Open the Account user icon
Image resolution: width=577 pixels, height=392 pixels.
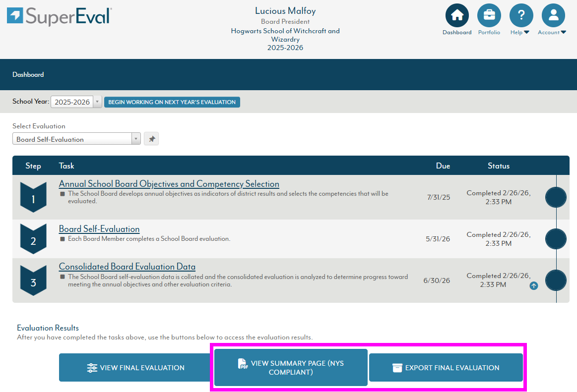click(553, 15)
